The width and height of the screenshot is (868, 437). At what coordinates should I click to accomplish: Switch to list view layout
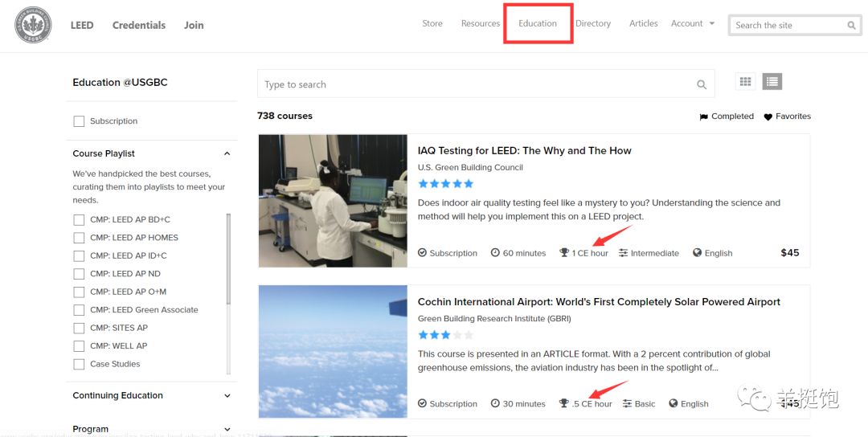[772, 81]
